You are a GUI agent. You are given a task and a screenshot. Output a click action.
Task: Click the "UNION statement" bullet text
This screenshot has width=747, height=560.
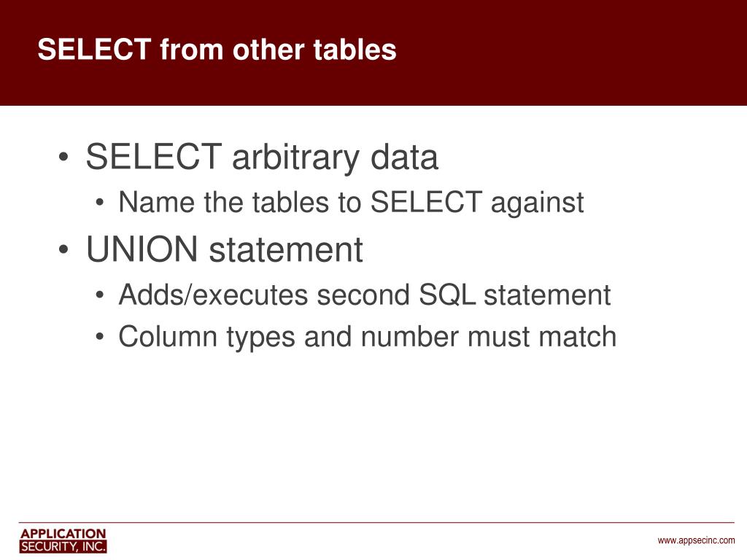coord(225,249)
